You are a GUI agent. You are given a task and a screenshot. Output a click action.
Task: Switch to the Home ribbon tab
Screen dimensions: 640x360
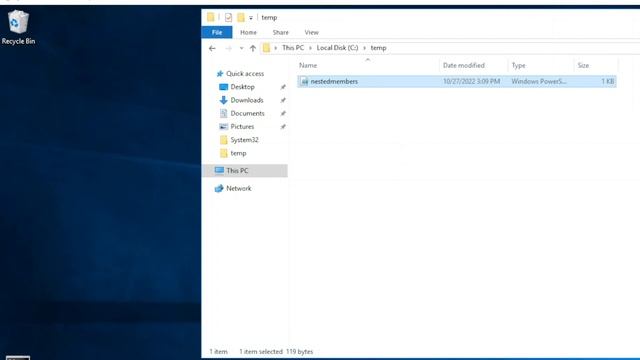pos(248,32)
